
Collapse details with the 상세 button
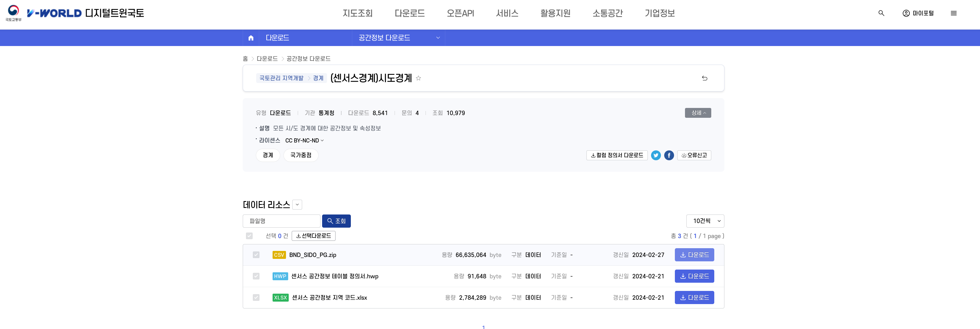point(698,113)
